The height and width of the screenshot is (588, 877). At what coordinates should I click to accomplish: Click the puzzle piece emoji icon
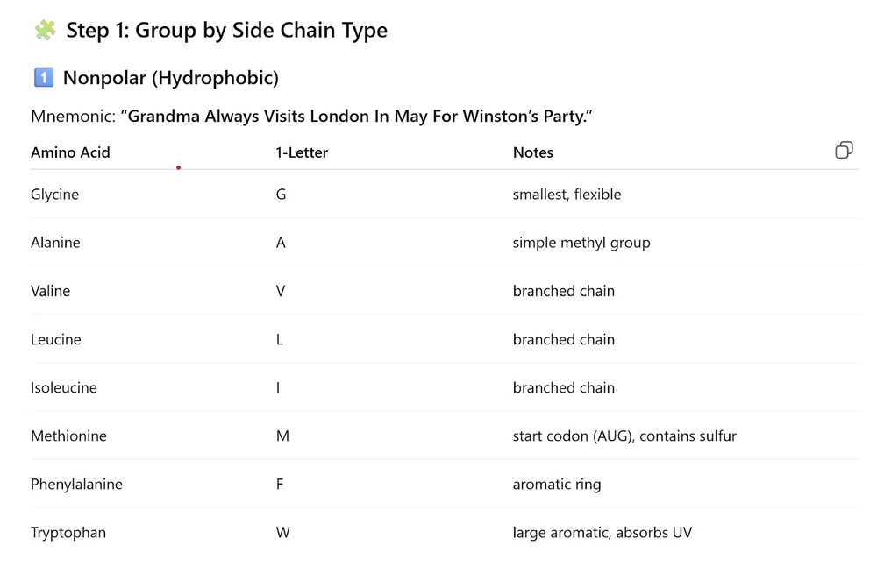pyautogui.click(x=45, y=31)
